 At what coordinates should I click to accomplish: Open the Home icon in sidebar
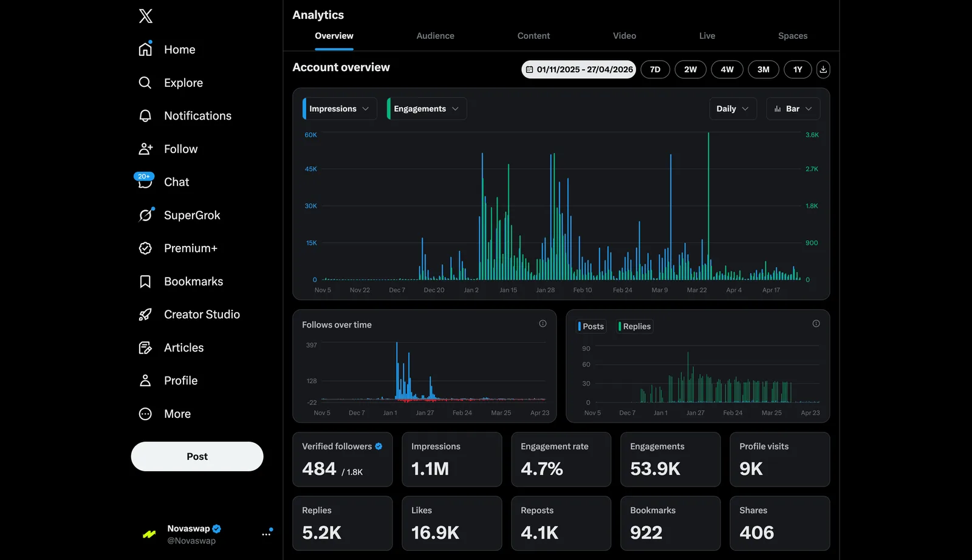click(145, 49)
